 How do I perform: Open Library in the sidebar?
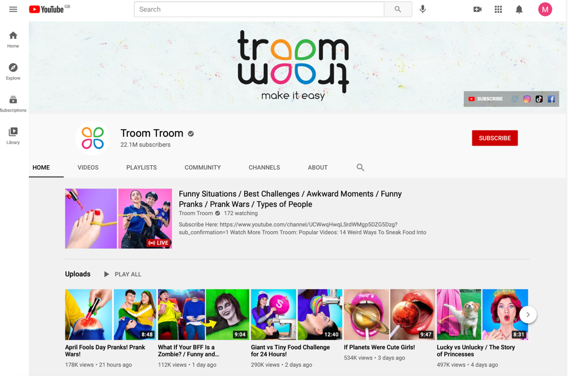[13, 135]
